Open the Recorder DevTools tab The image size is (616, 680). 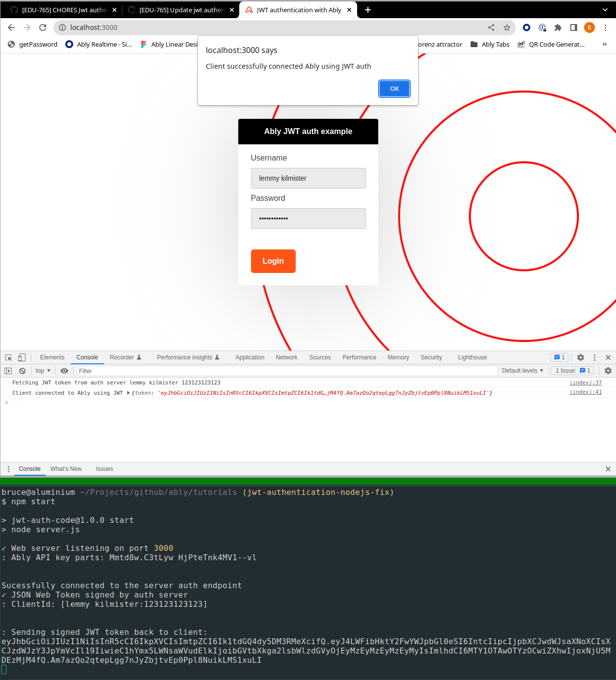tap(125, 357)
